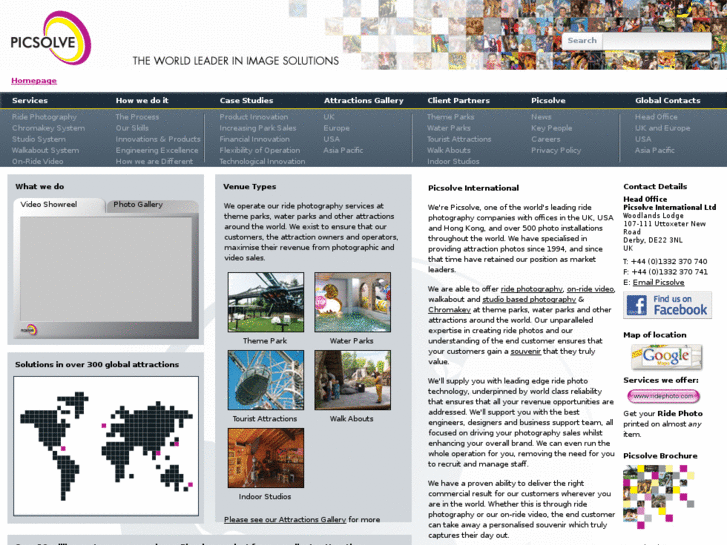
Task: Open the Google Maps location image
Action: (667, 356)
